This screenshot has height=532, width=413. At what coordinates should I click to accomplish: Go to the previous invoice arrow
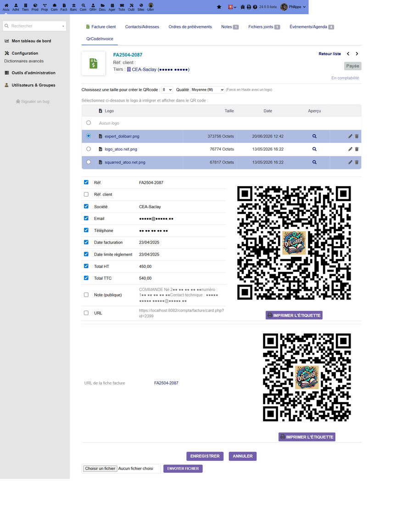(x=348, y=54)
